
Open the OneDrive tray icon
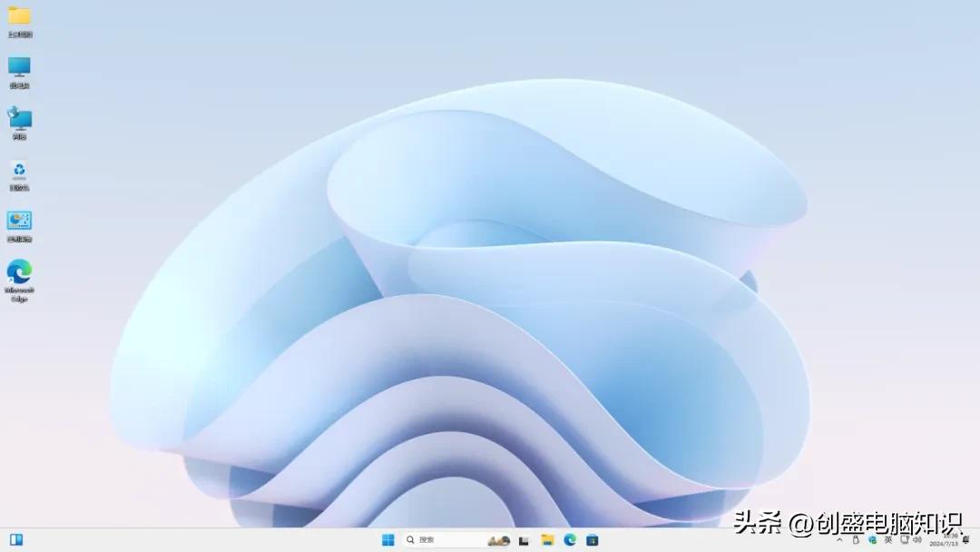[x=872, y=539]
